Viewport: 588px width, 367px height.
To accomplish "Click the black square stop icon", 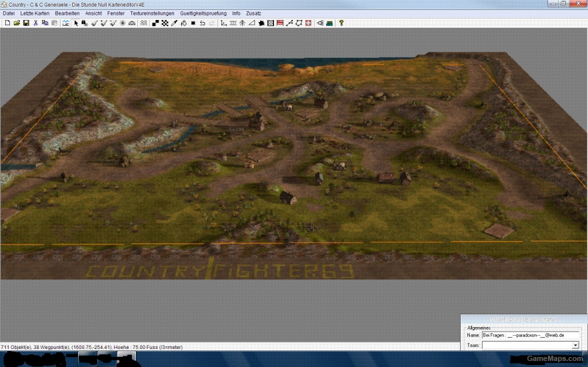I will pos(193,23).
